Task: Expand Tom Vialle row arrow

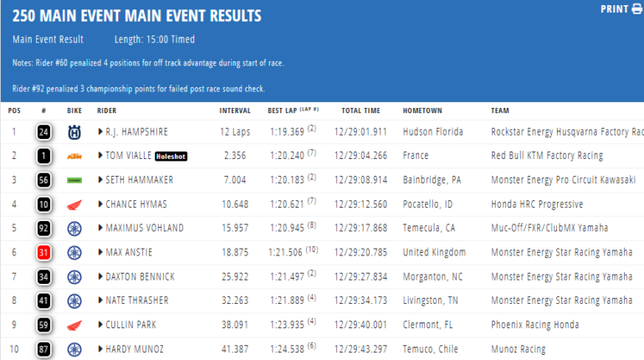Action: click(100, 156)
